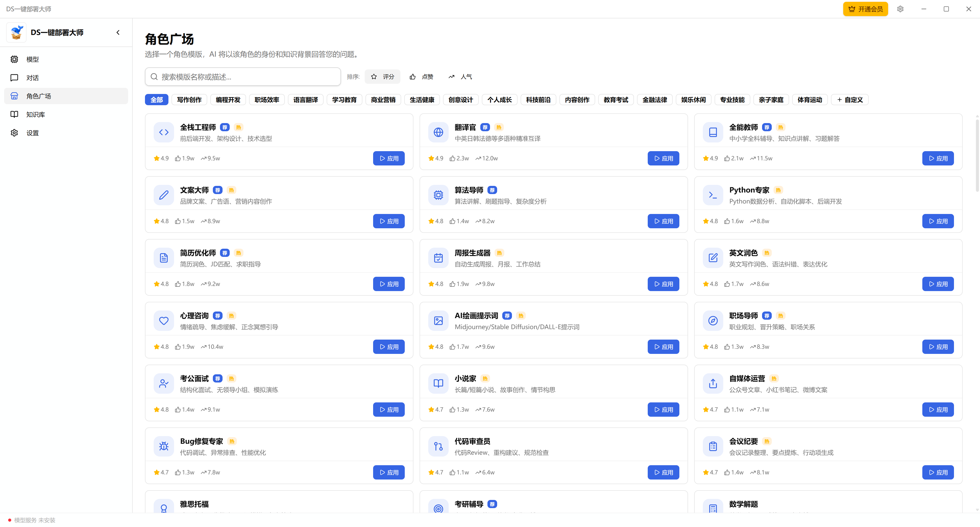Image resolution: width=980 pixels, height=527 pixels.
Task: Click the 全能教师 book icon
Action: coord(713,133)
